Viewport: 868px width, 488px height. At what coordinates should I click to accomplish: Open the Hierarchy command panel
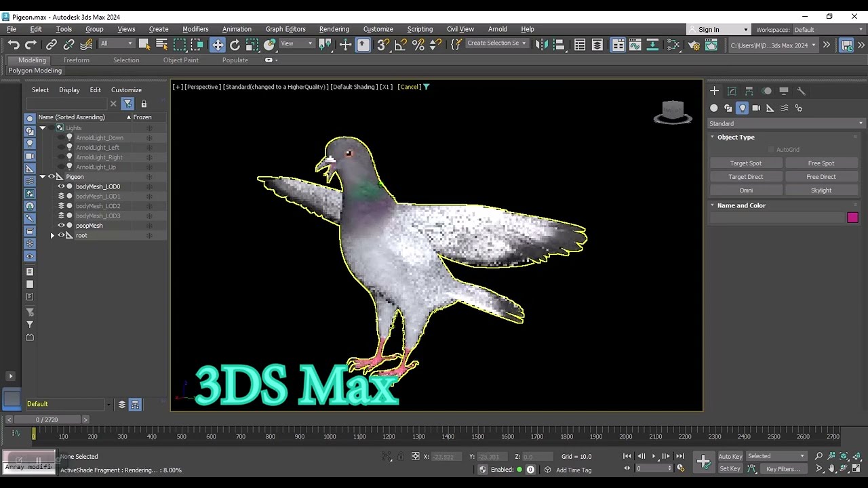tap(749, 91)
